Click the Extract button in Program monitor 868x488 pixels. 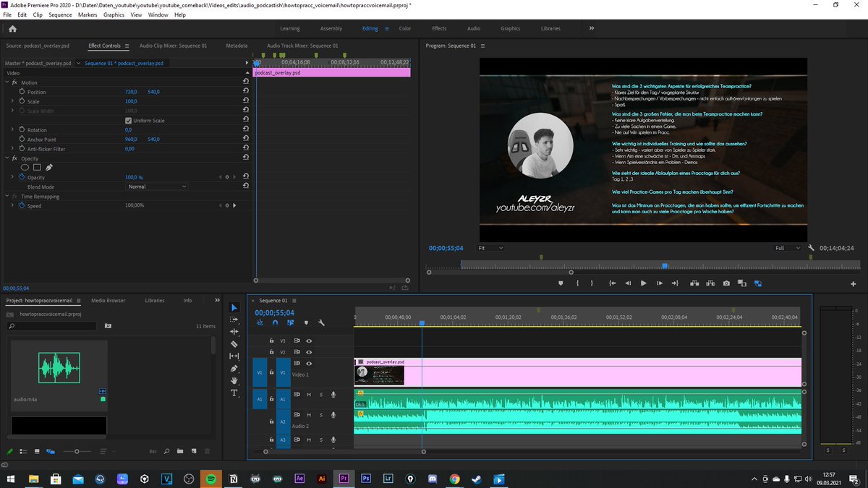[710, 283]
